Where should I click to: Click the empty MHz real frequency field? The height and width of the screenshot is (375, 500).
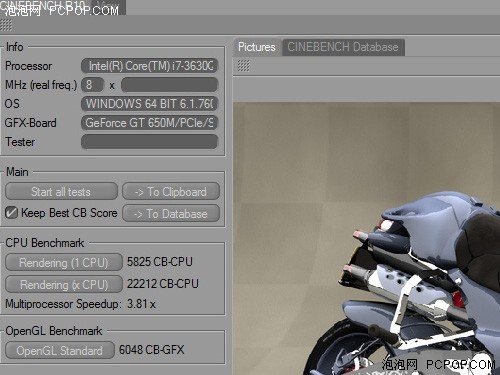169,85
